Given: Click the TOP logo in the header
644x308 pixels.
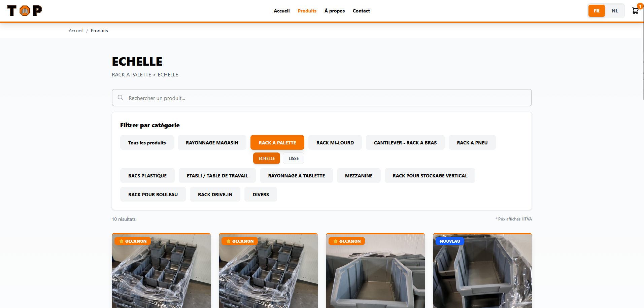Looking at the screenshot, I should [25, 10].
